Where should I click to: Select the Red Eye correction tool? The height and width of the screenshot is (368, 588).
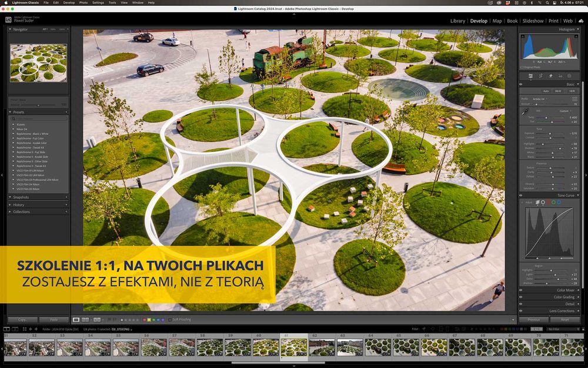pos(560,76)
